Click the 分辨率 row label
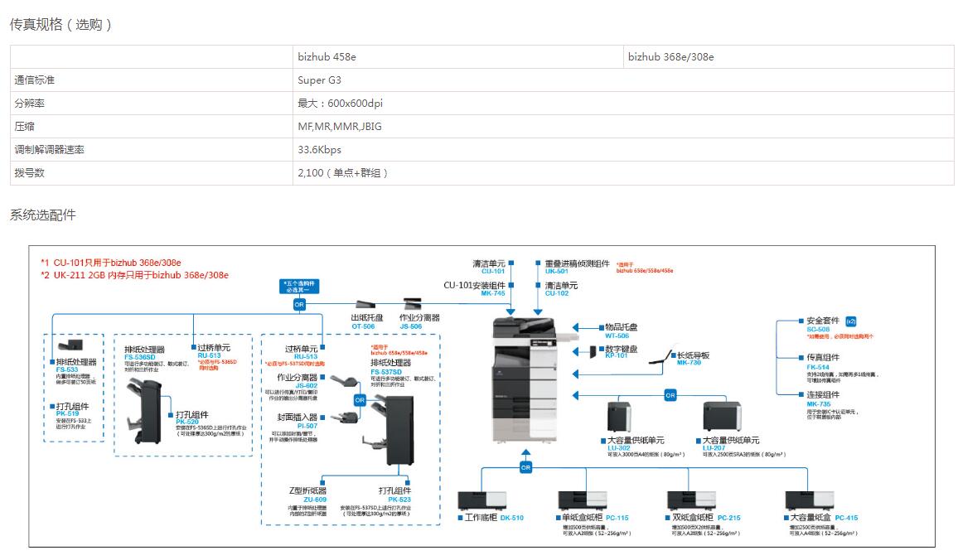Image resolution: width=958 pixels, height=560 pixels. pyautogui.click(x=29, y=104)
